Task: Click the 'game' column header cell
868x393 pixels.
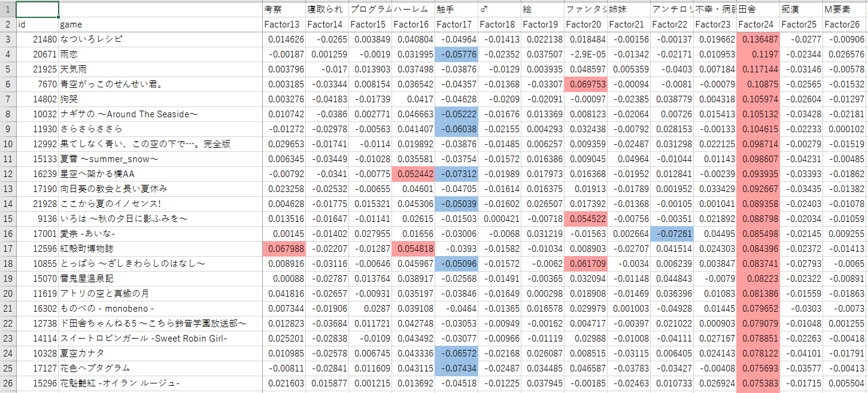Action: (160, 24)
